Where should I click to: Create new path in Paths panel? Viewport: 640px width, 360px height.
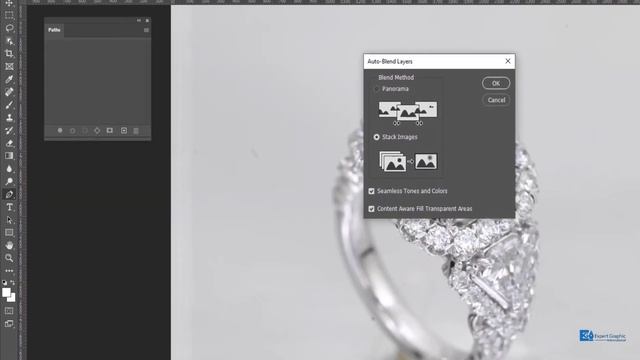(x=124, y=131)
